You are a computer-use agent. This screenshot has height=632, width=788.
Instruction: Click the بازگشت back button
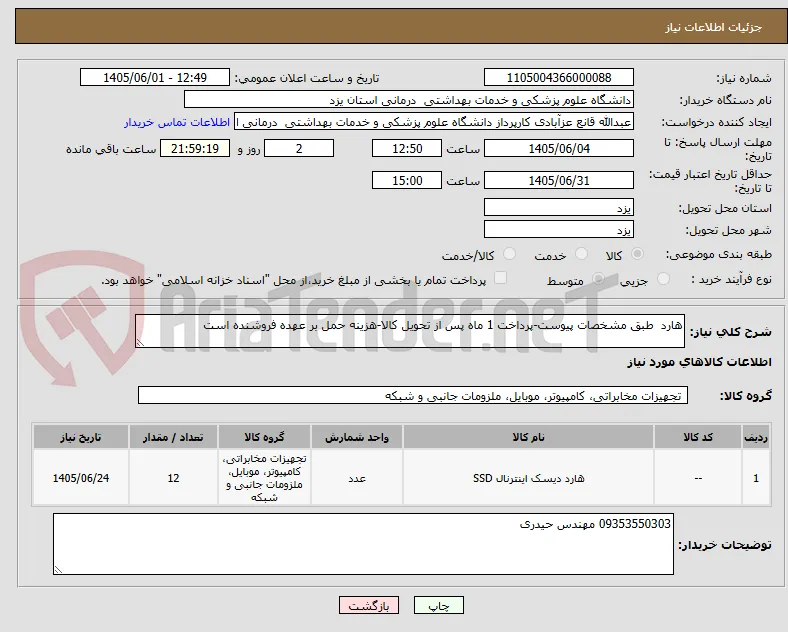(369, 605)
